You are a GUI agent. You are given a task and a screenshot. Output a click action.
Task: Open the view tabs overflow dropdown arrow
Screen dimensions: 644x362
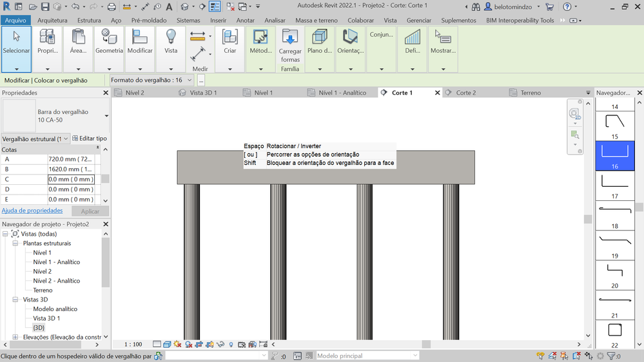click(588, 93)
